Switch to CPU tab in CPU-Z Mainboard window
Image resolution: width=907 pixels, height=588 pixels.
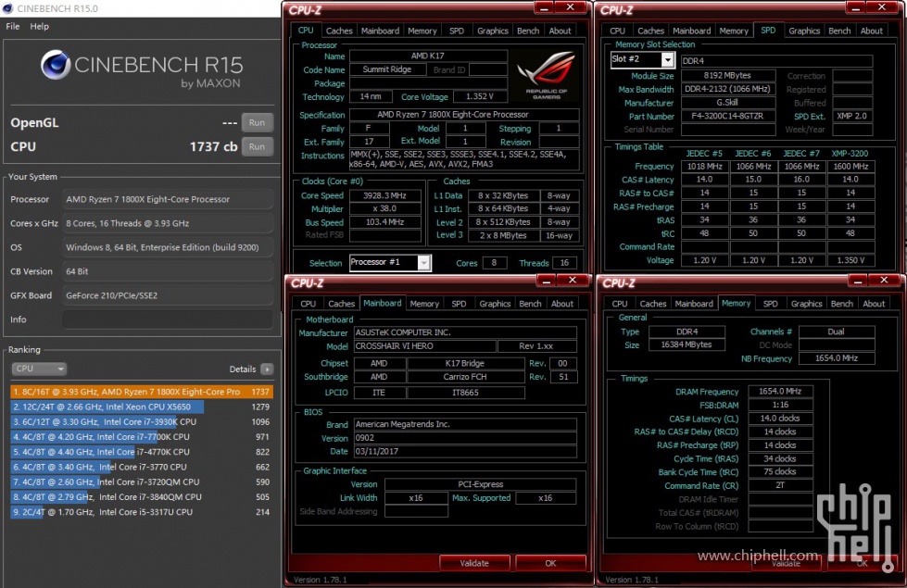[x=309, y=304]
